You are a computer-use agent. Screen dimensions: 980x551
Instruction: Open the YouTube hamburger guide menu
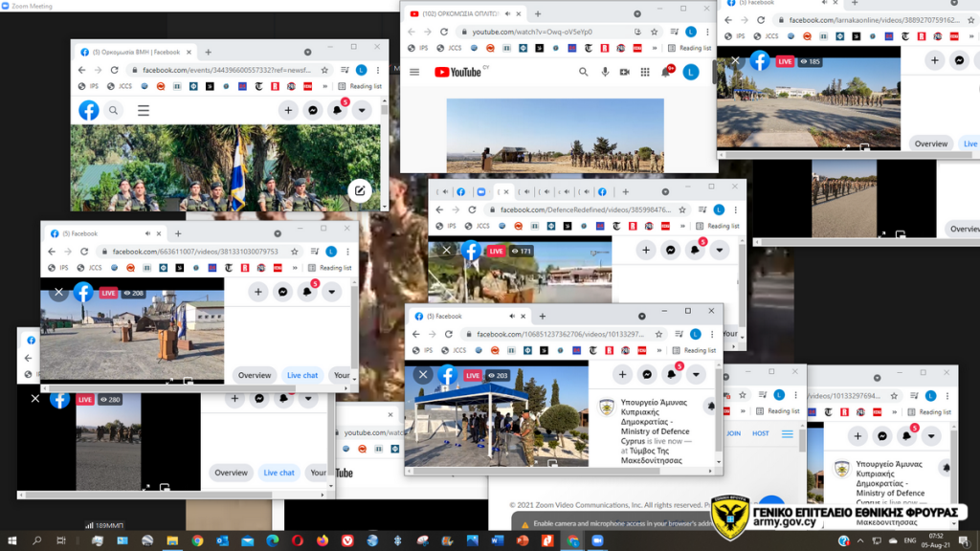[414, 72]
